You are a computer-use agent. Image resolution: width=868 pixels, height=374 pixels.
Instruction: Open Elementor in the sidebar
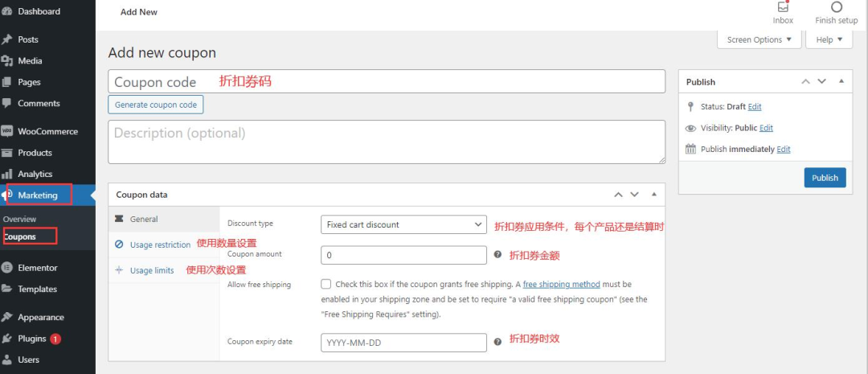click(37, 268)
